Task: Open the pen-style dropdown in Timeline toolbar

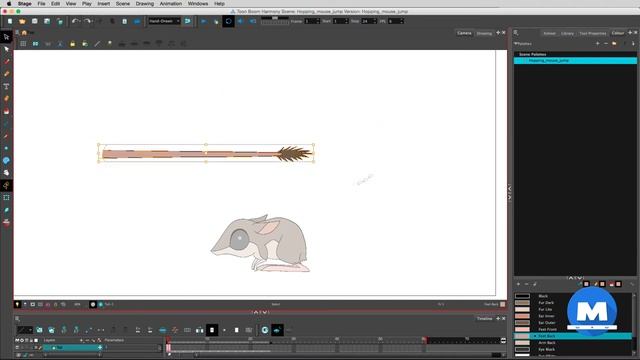Action: pyautogui.click(x=24, y=330)
